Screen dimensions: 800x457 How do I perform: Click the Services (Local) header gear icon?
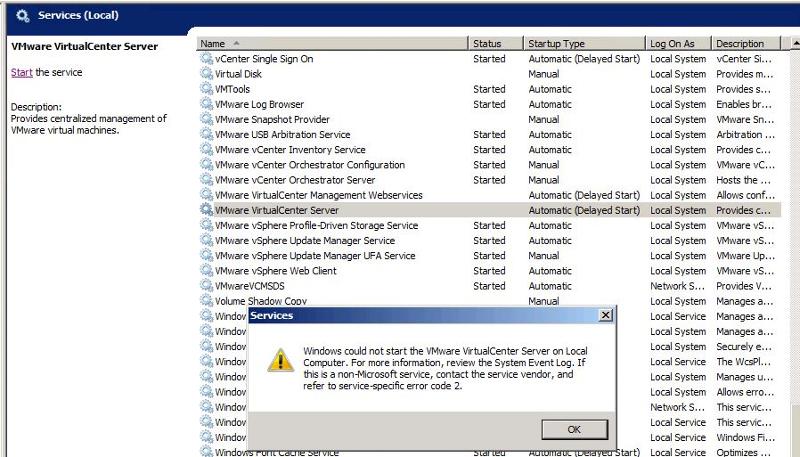pos(22,16)
